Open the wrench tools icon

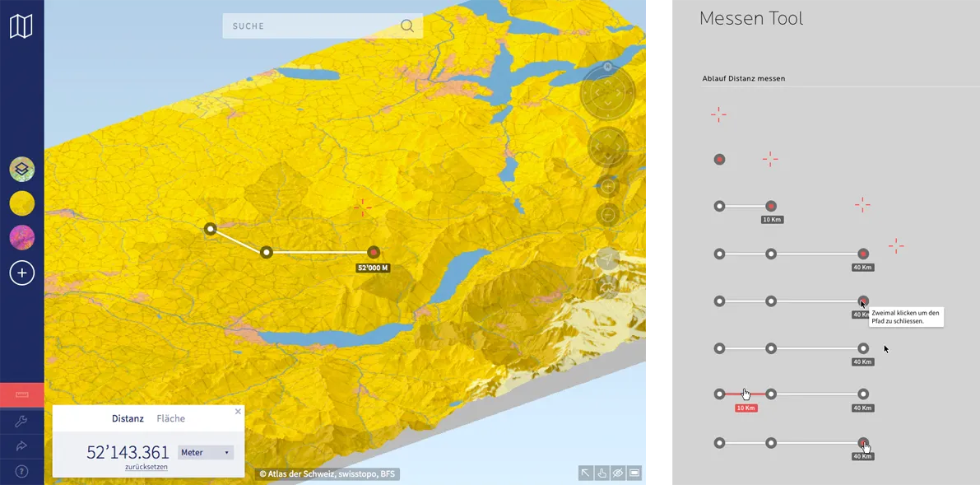coord(22,422)
